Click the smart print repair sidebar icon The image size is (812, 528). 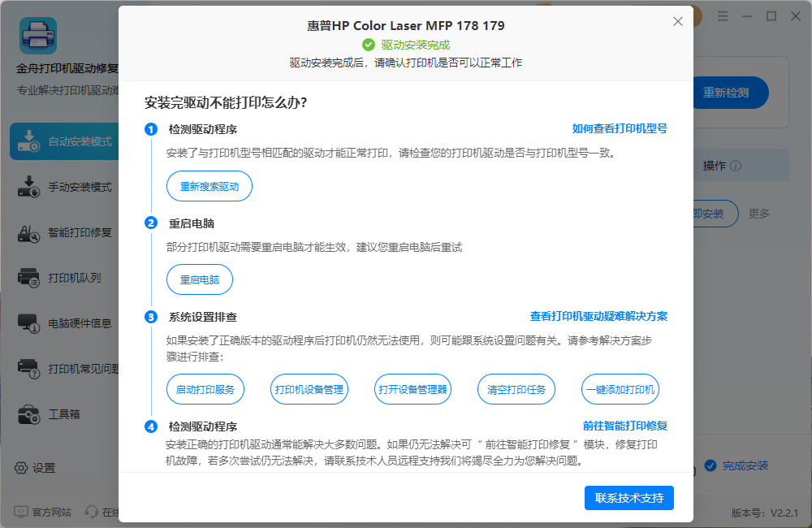coord(28,233)
